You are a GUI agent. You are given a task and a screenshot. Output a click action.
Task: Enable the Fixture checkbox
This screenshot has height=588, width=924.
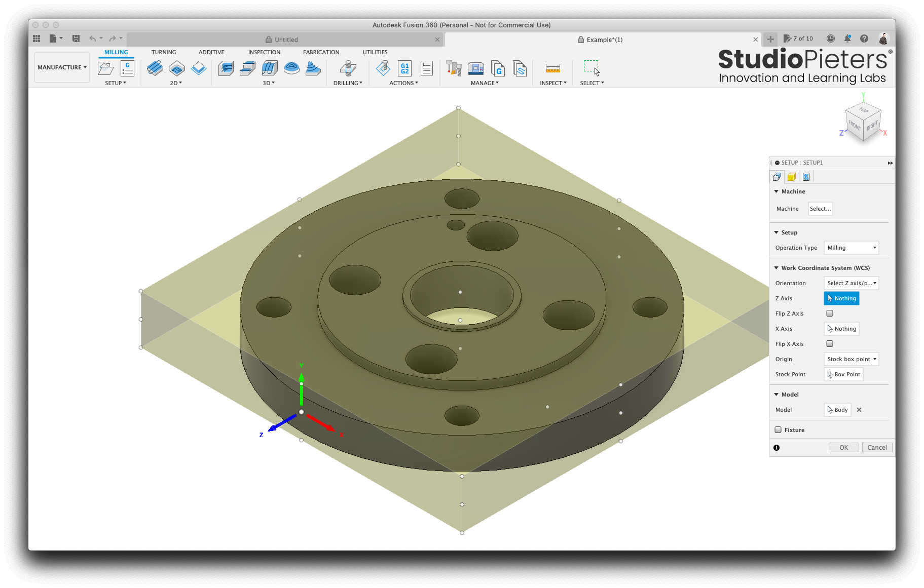pyautogui.click(x=778, y=430)
